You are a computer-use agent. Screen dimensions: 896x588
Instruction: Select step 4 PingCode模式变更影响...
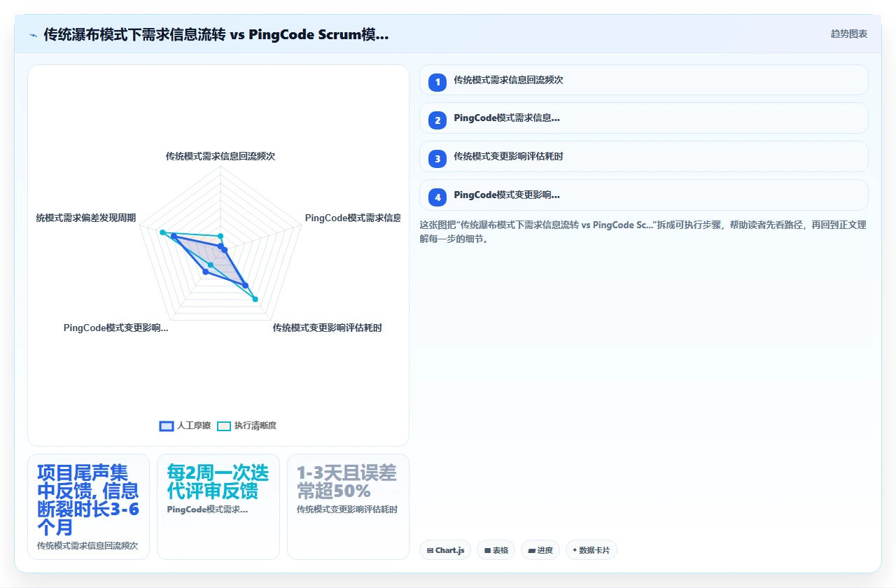point(643,195)
